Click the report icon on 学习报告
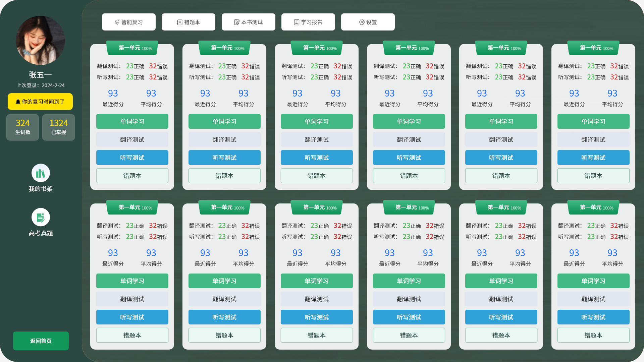This screenshot has height=362, width=644. [x=297, y=22]
